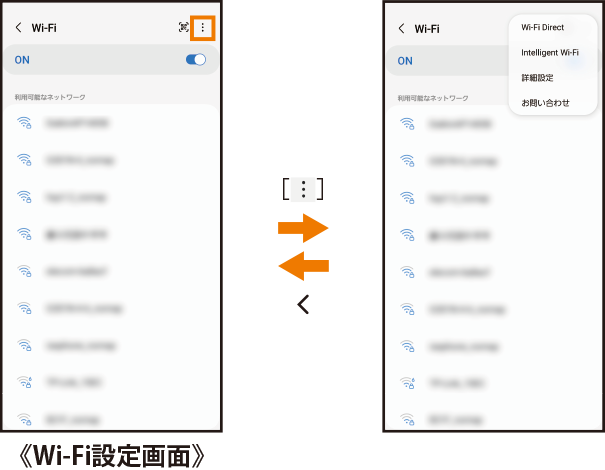Select お問い合わせ menu item
Image resolution: width=605 pixels, height=470 pixels.
pyautogui.click(x=545, y=103)
